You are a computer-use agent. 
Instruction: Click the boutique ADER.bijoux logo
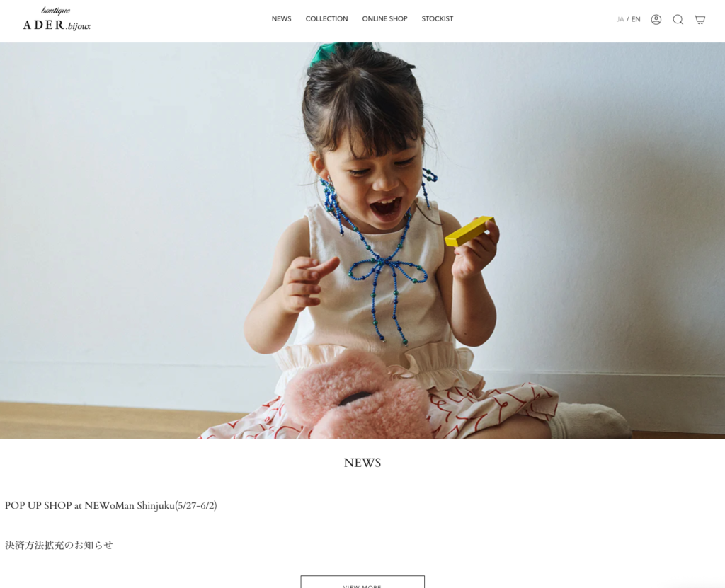pos(57,19)
